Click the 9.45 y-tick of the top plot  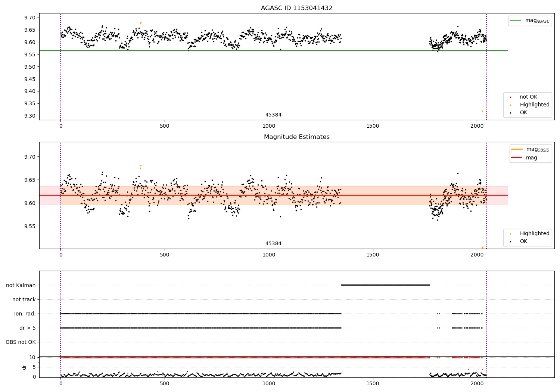30,79
